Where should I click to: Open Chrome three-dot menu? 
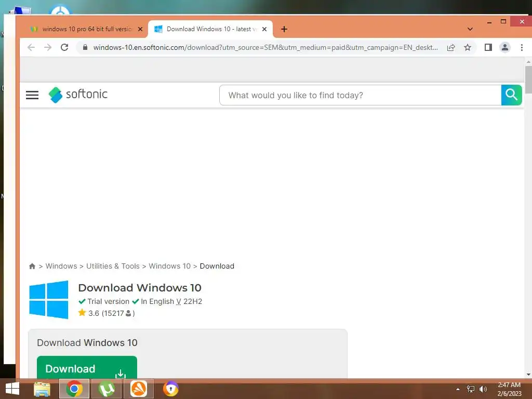click(522, 47)
